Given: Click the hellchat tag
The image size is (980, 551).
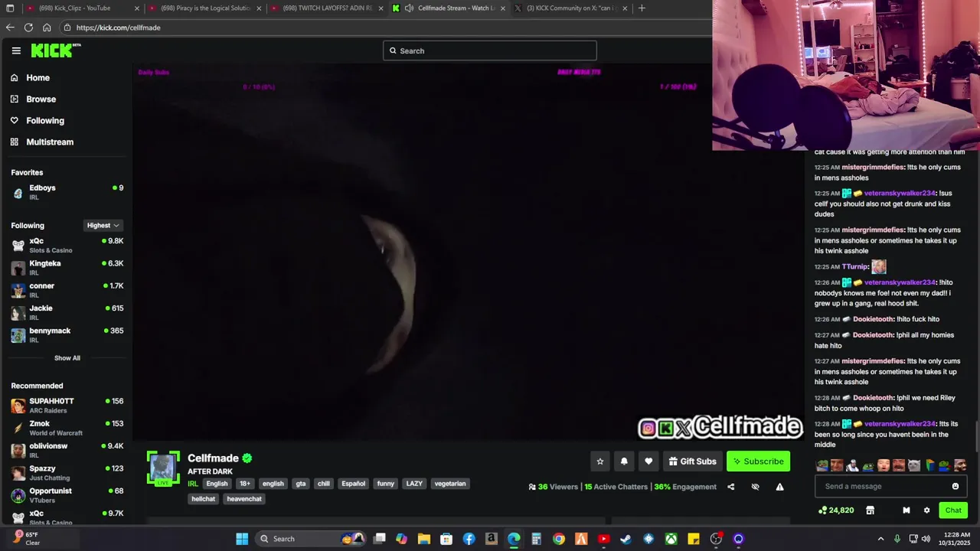Looking at the screenshot, I should [203, 499].
